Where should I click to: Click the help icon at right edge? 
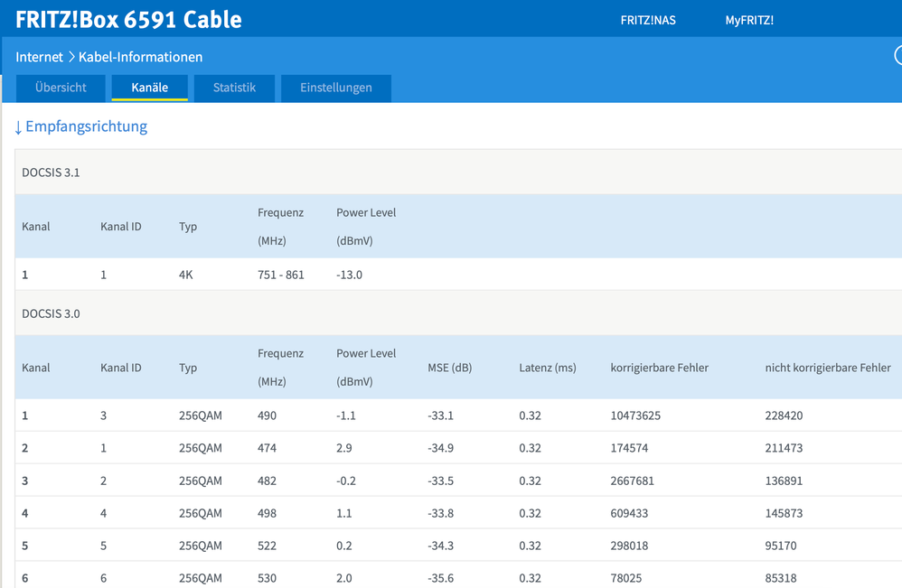(x=898, y=56)
